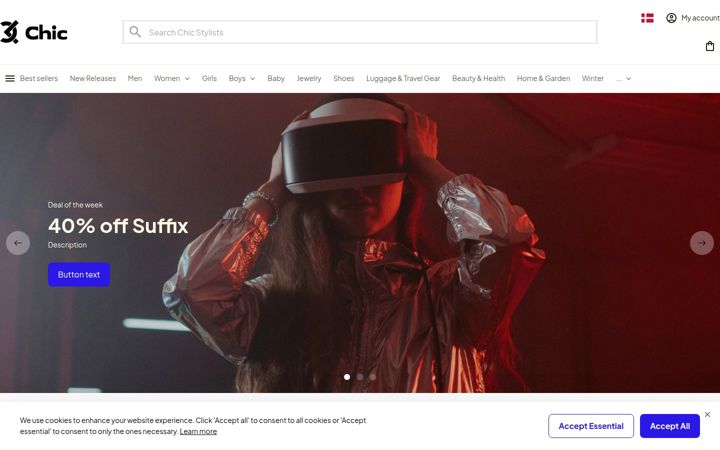The width and height of the screenshot is (720, 450).
Task: Go to next carousel slide arrow
Action: click(x=702, y=243)
